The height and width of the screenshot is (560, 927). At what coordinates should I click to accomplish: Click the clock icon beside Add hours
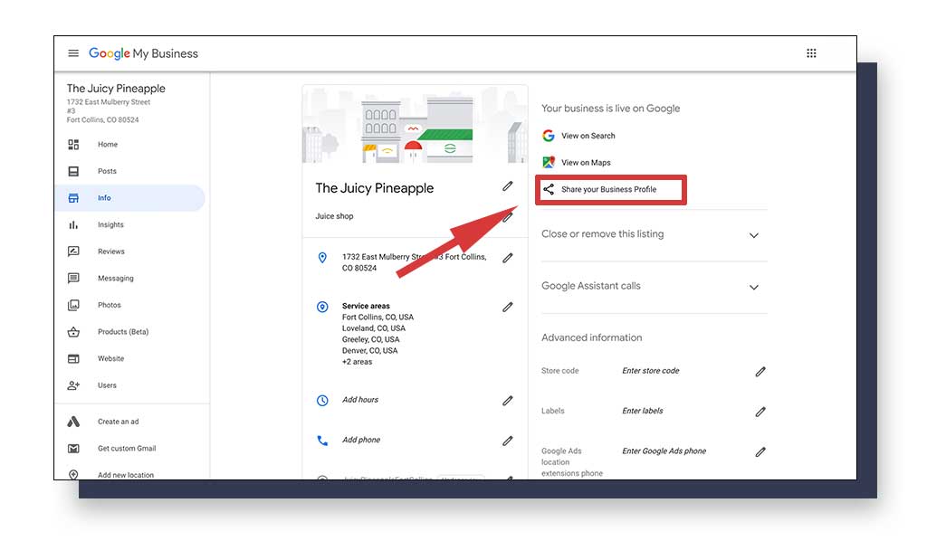(322, 401)
